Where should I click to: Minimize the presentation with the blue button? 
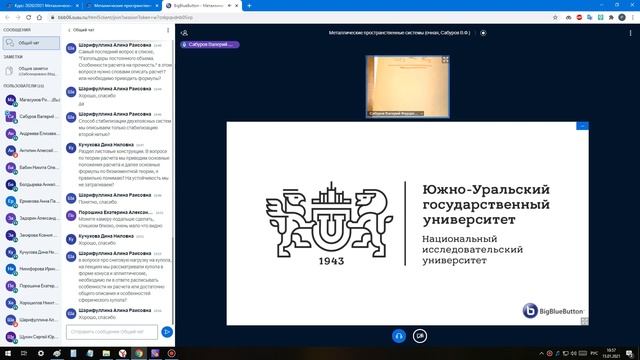tap(582, 126)
